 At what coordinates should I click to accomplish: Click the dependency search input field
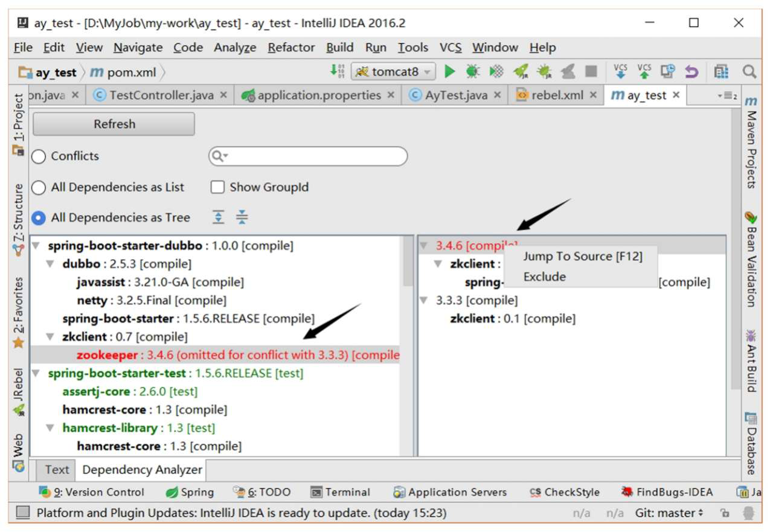click(308, 156)
